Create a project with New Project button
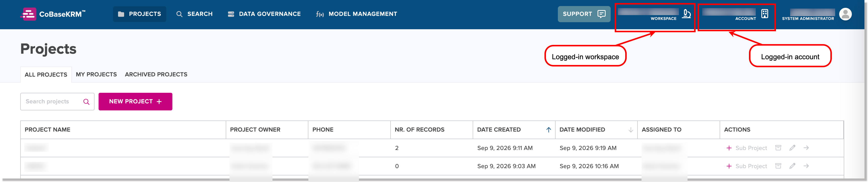 point(135,101)
